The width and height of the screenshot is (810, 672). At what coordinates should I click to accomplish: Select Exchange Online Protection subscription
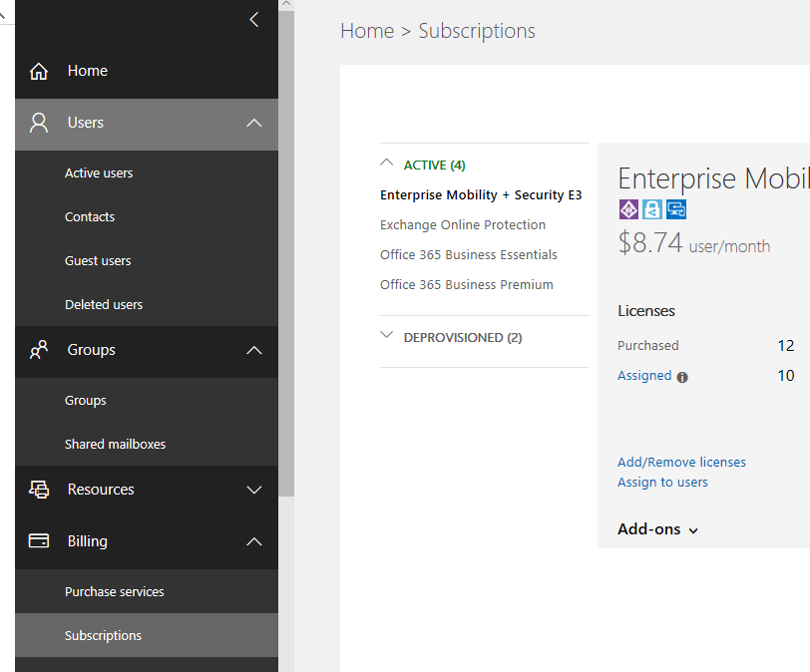[x=462, y=225]
